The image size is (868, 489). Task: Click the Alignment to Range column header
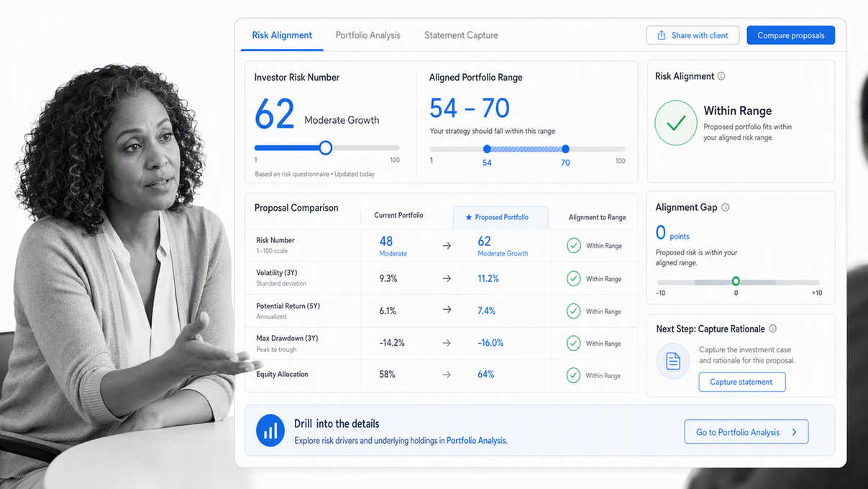tap(597, 217)
